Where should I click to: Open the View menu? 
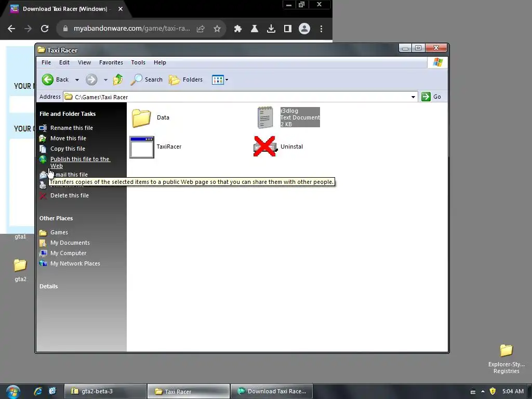(85, 62)
